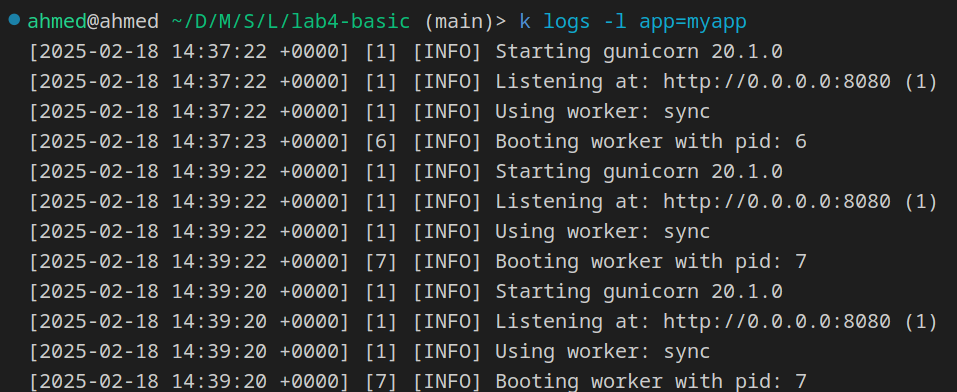957x392 pixels.
Task: Click the 'k' kubectl alias in the command
Action: tap(524, 22)
